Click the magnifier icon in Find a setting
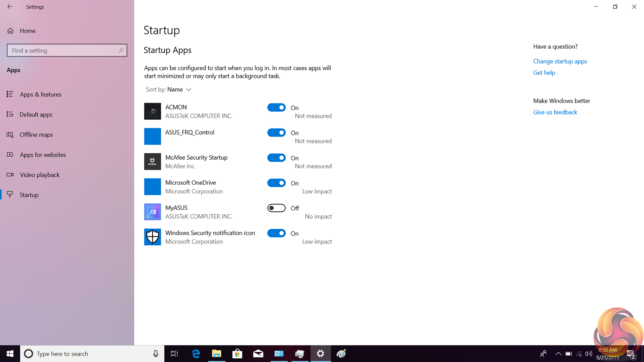Screen dimensions: 644x362 (x=121, y=50)
